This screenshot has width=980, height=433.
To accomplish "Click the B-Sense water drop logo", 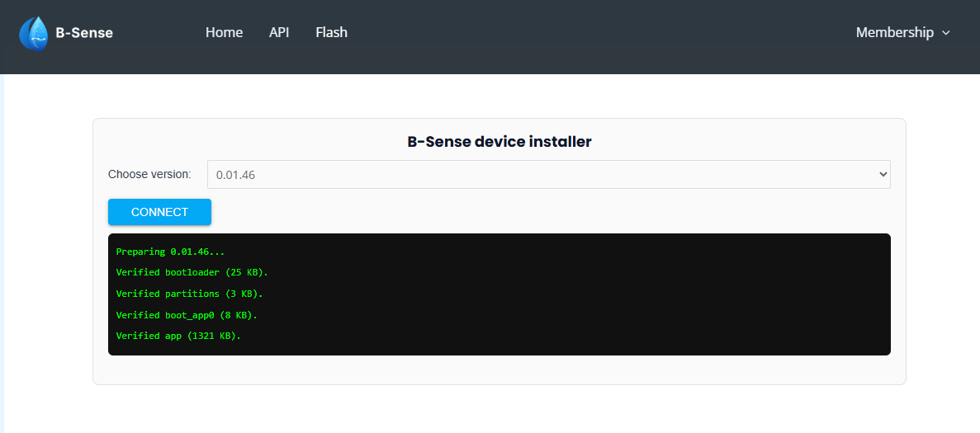I will pos(34,33).
